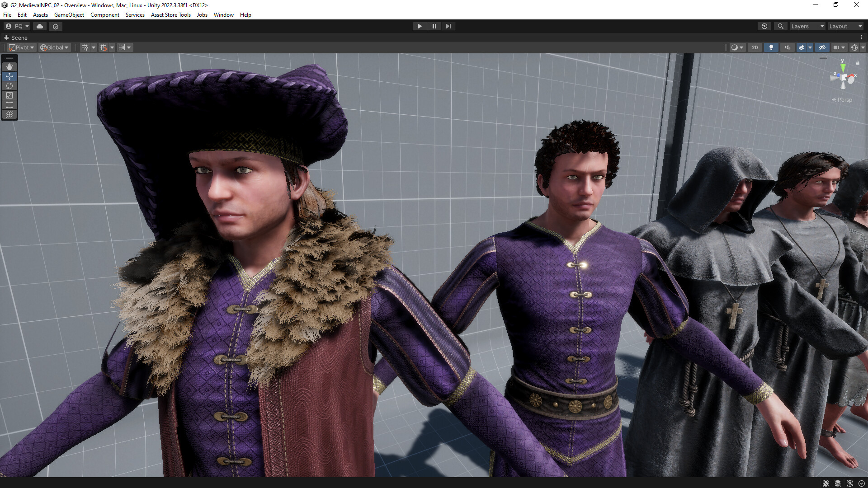Toggle 2D view mode
The image size is (868, 488).
coord(755,47)
